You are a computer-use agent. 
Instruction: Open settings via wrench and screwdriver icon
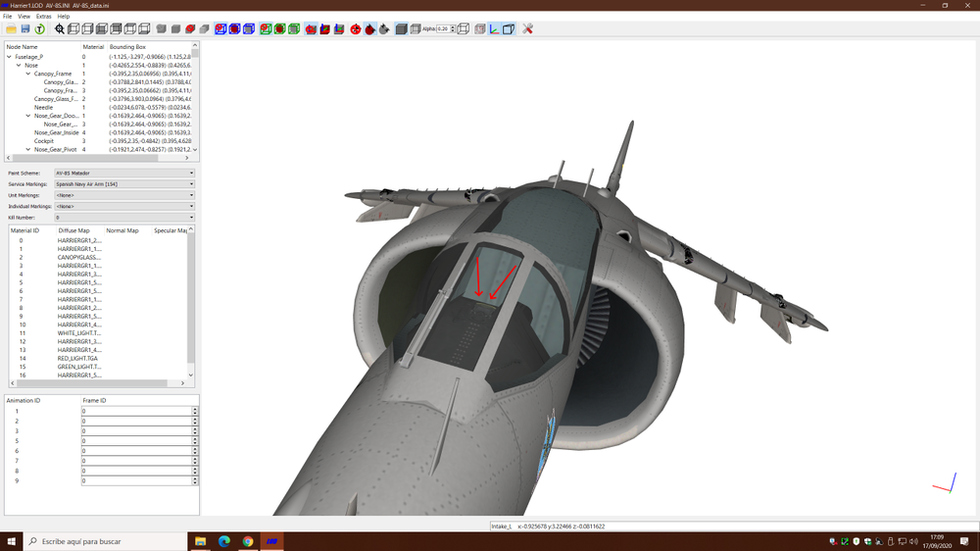pyautogui.click(x=527, y=28)
